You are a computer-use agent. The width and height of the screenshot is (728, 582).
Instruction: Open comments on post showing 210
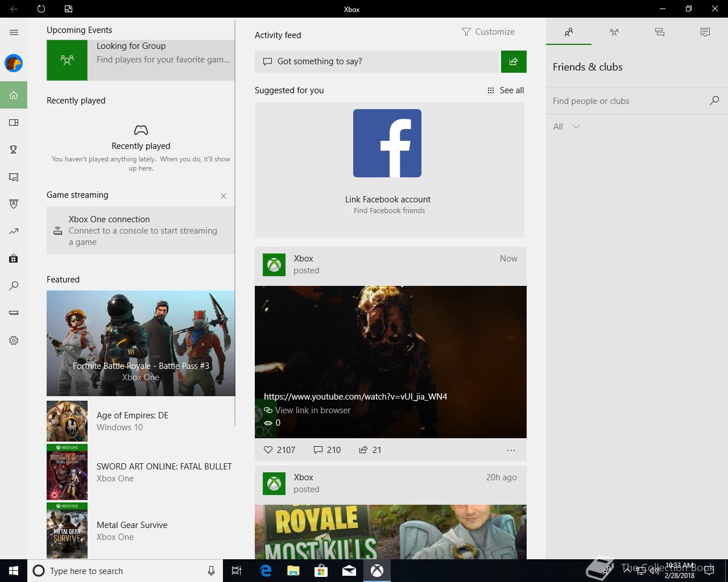tap(327, 450)
